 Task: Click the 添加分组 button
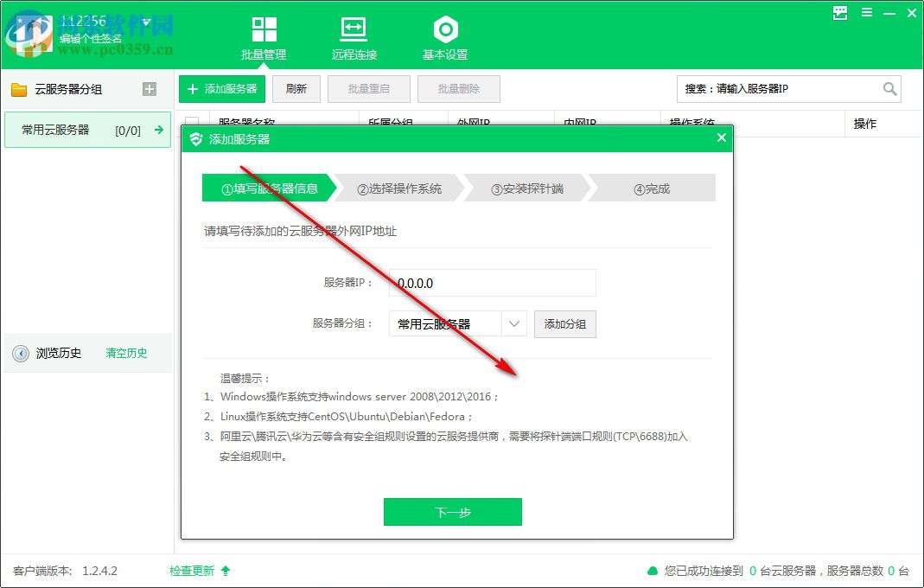pyautogui.click(x=564, y=323)
